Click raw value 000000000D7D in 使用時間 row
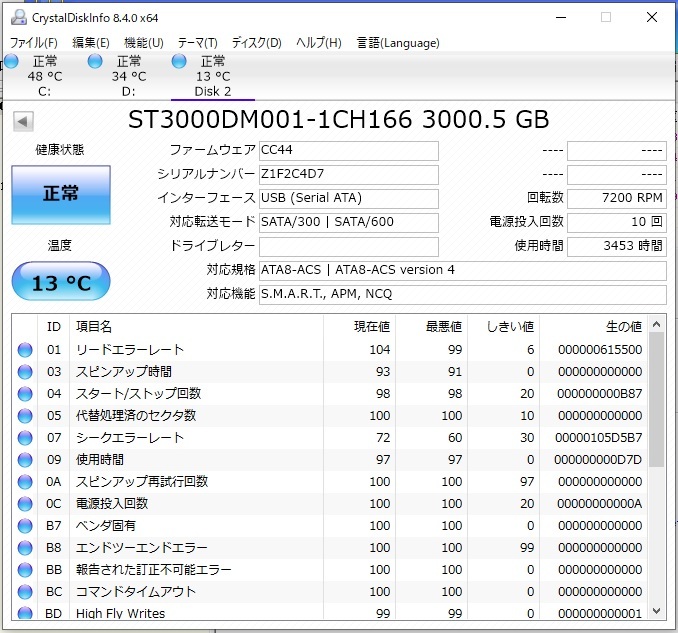Image resolution: width=678 pixels, height=633 pixels. (598, 460)
